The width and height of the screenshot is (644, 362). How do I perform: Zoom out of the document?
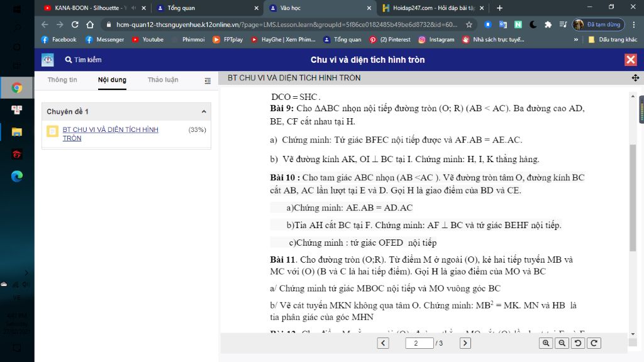(562, 343)
